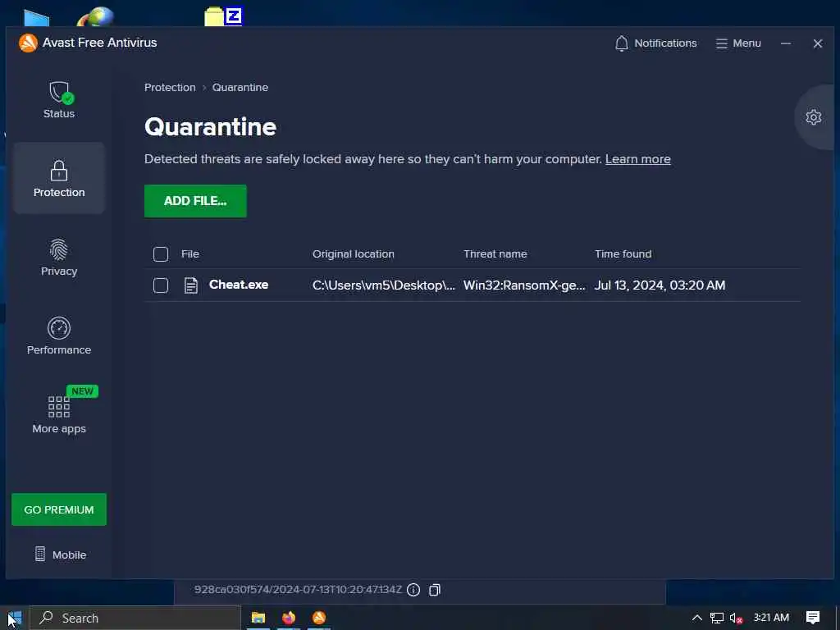Select the Cheat.exe file name
840x630 pixels.
239,285
